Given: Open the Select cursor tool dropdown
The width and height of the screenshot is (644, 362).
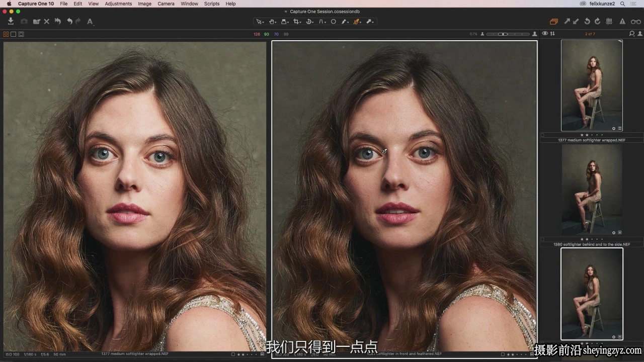Looking at the screenshot, I should tap(260, 22).
